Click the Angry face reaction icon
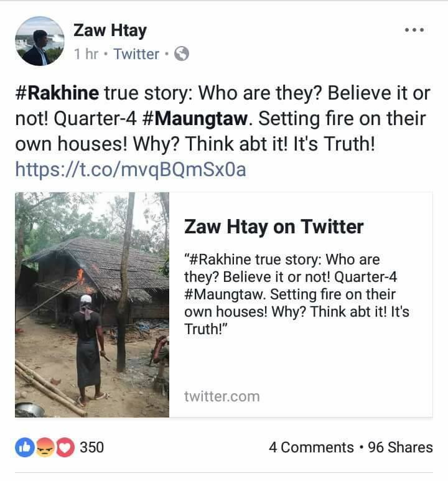Screen dimensions: 448x481 [44, 447]
